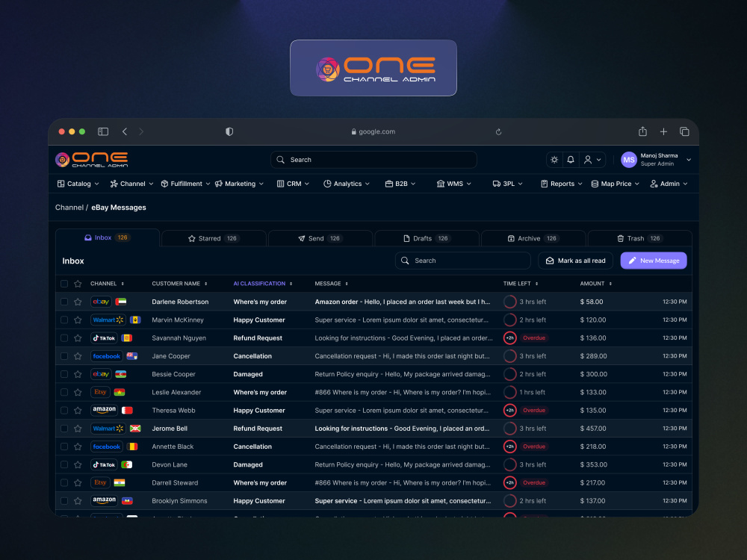Star all messages using header star icon
The height and width of the screenshot is (560, 747).
[78, 284]
